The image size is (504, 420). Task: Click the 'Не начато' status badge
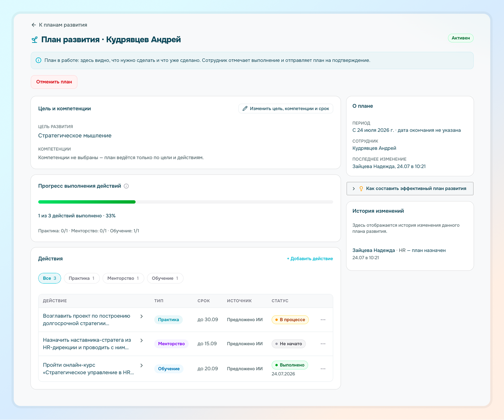coord(288,344)
